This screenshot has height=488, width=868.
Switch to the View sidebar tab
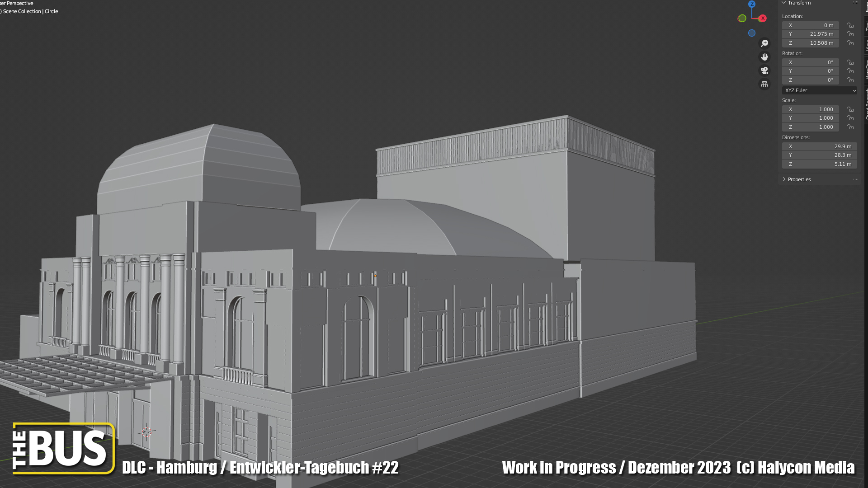tap(866, 45)
